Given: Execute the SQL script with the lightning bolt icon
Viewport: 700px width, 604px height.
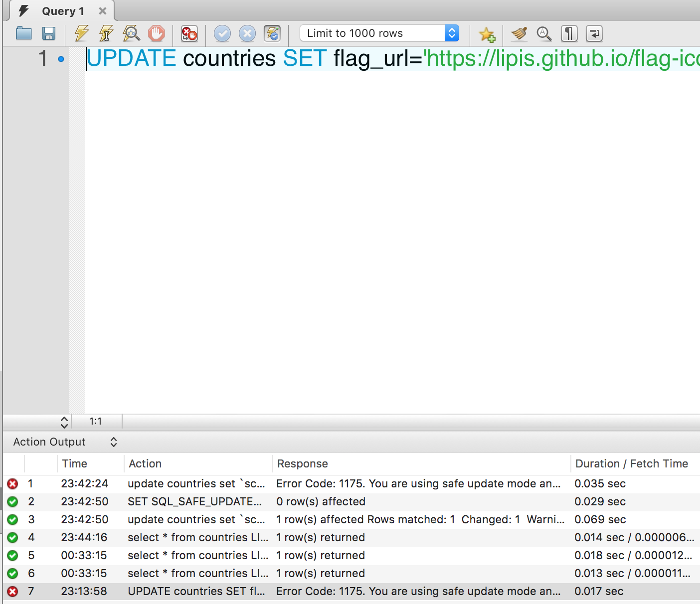Looking at the screenshot, I should point(81,33).
